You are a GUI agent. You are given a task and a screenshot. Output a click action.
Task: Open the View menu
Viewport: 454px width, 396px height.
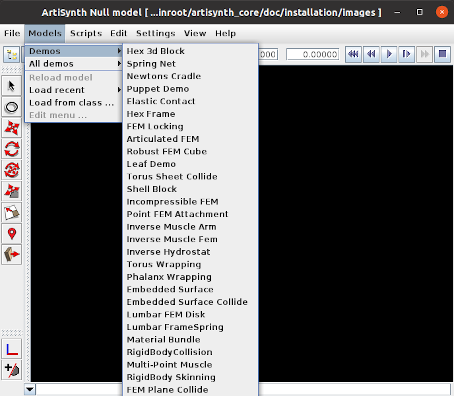point(195,33)
